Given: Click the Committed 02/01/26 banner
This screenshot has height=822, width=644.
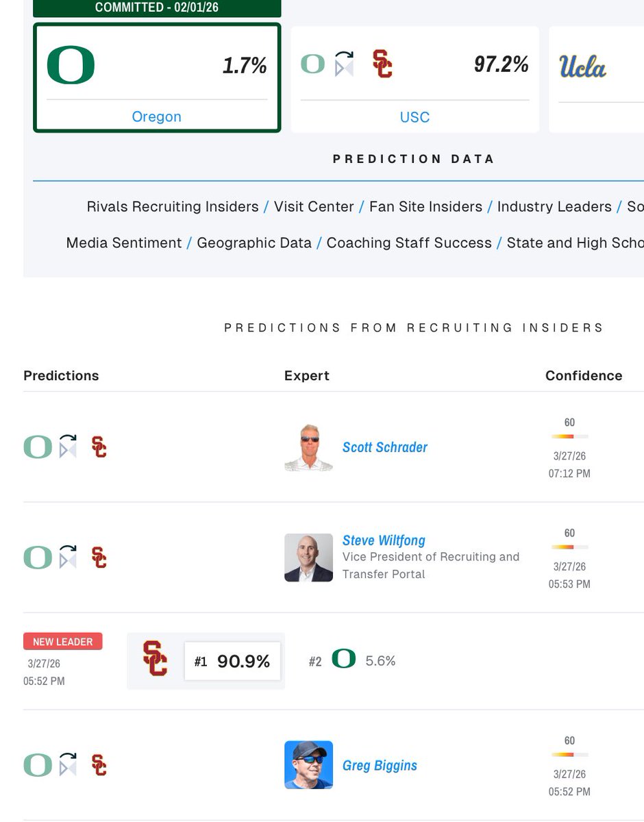Looking at the screenshot, I should [157, 8].
